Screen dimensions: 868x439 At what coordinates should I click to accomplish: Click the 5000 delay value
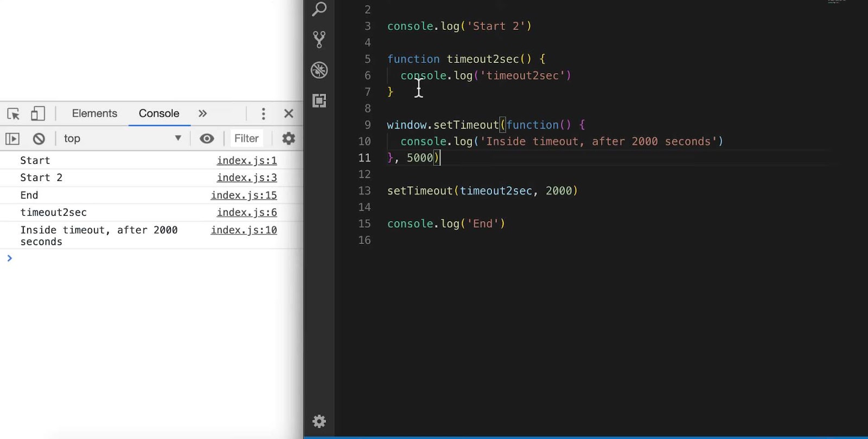click(x=420, y=158)
